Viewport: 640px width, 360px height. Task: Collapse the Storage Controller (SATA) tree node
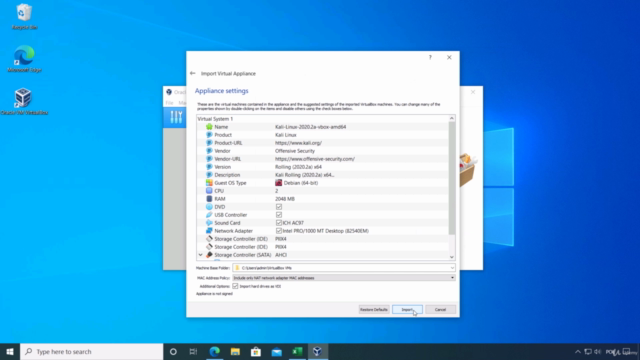click(x=200, y=255)
